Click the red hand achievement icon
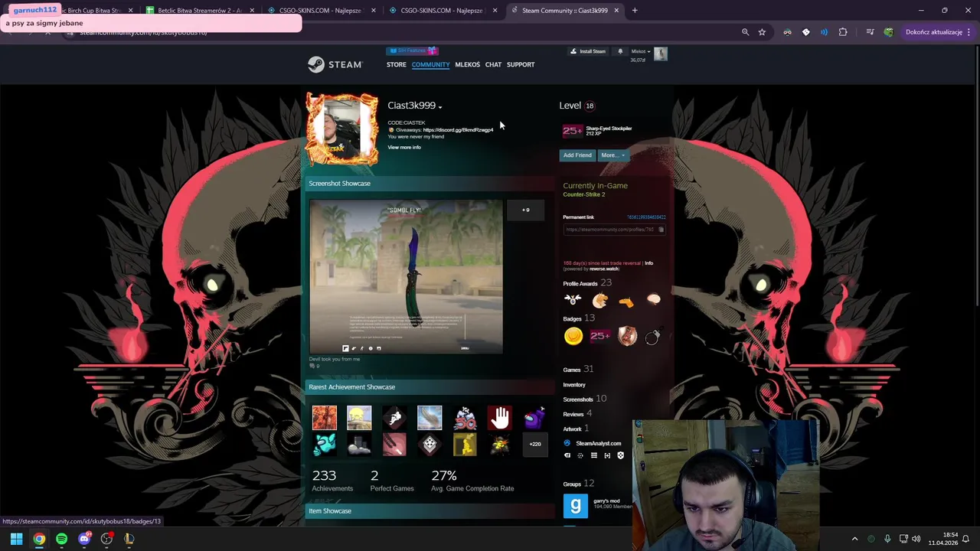Image resolution: width=980 pixels, height=551 pixels. point(500,418)
